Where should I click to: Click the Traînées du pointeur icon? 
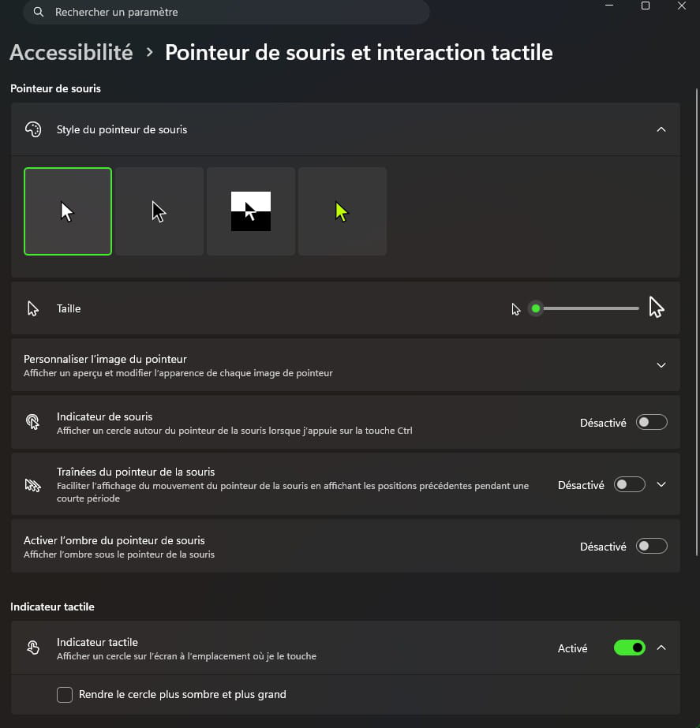click(33, 485)
